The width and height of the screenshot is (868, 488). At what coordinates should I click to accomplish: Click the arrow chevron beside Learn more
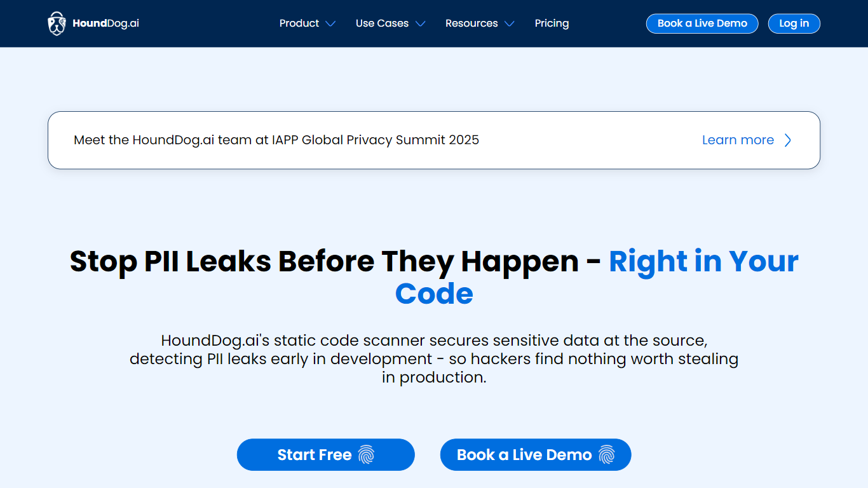point(788,140)
